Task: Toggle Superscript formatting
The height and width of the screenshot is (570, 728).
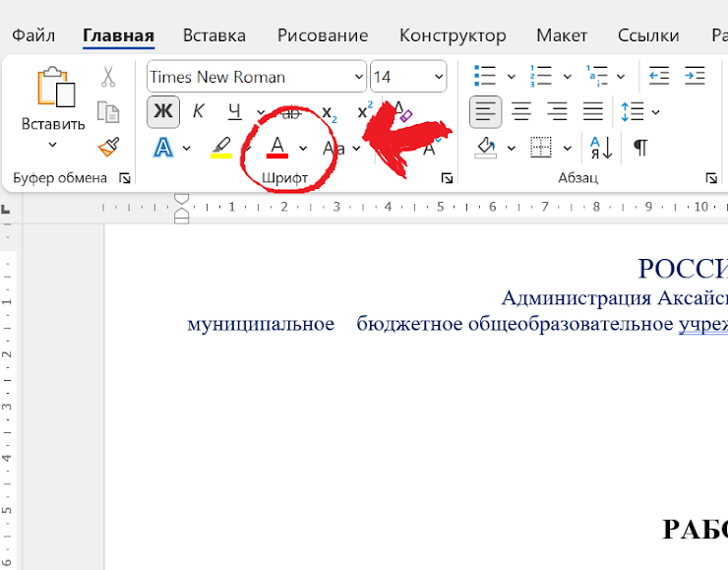Action: pyautogui.click(x=365, y=111)
